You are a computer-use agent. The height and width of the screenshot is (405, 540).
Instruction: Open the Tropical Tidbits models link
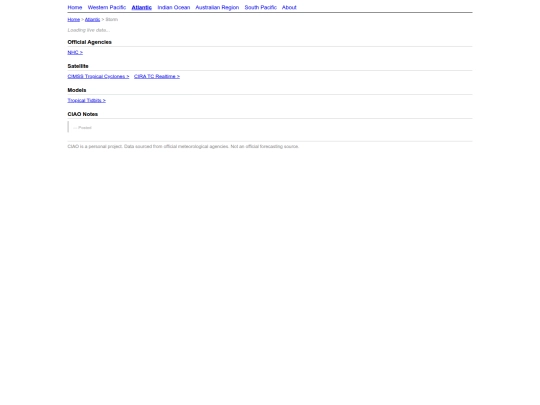pyautogui.click(x=86, y=100)
